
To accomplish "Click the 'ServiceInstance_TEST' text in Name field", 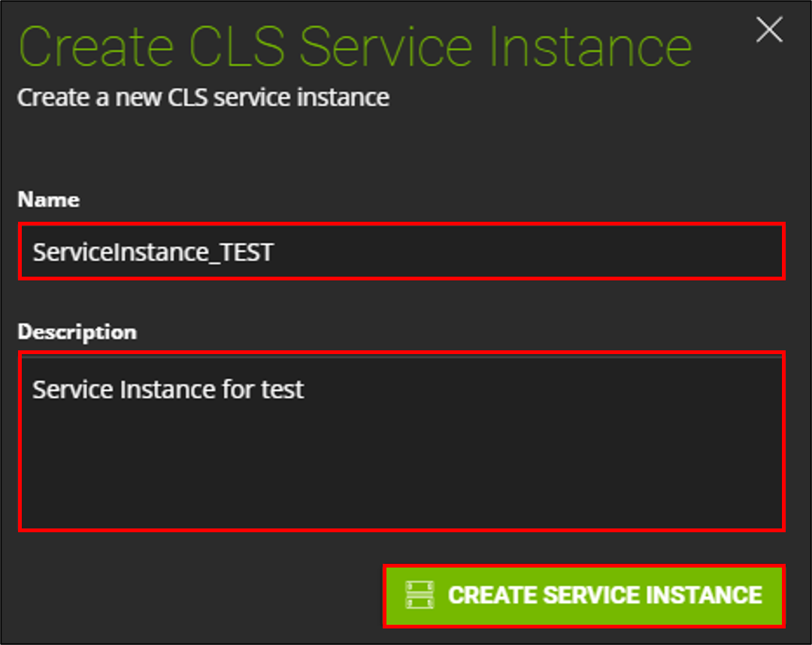I will (153, 253).
